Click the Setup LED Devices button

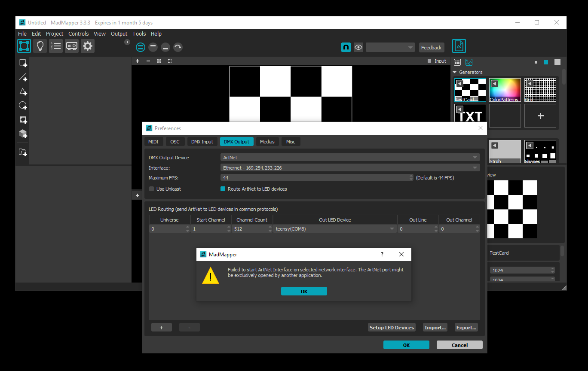[x=392, y=328]
